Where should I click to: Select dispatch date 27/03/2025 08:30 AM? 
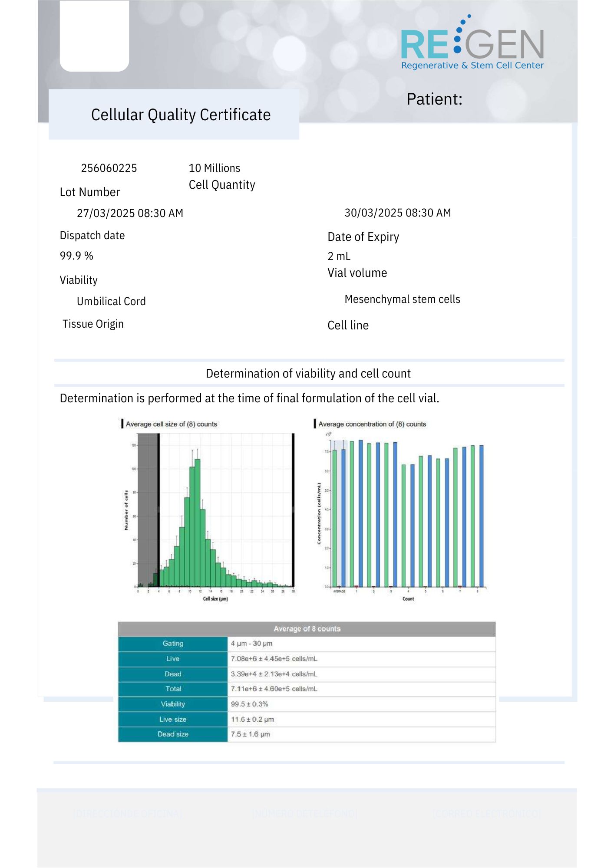(x=130, y=213)
